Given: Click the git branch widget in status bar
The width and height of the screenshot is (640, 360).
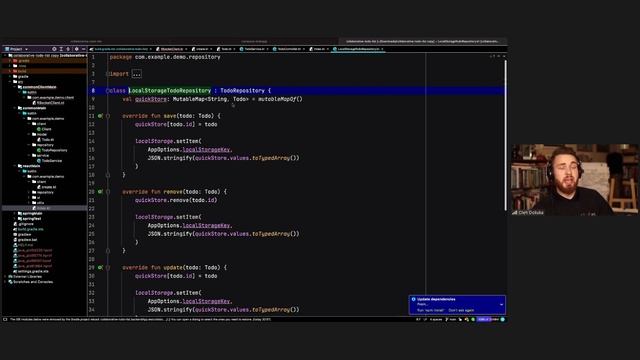Looking at the screenshot, I should point(451,320).
